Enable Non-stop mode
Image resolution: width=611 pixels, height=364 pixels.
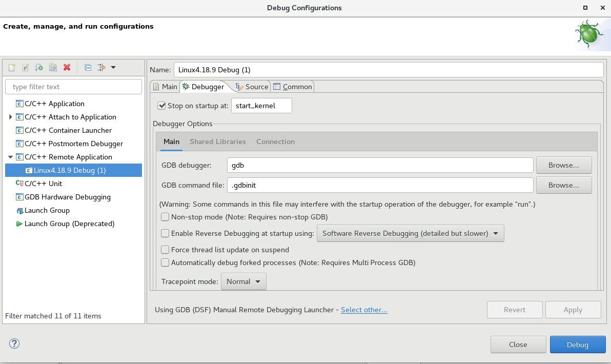pyautogui.click(x=165, y=217)
